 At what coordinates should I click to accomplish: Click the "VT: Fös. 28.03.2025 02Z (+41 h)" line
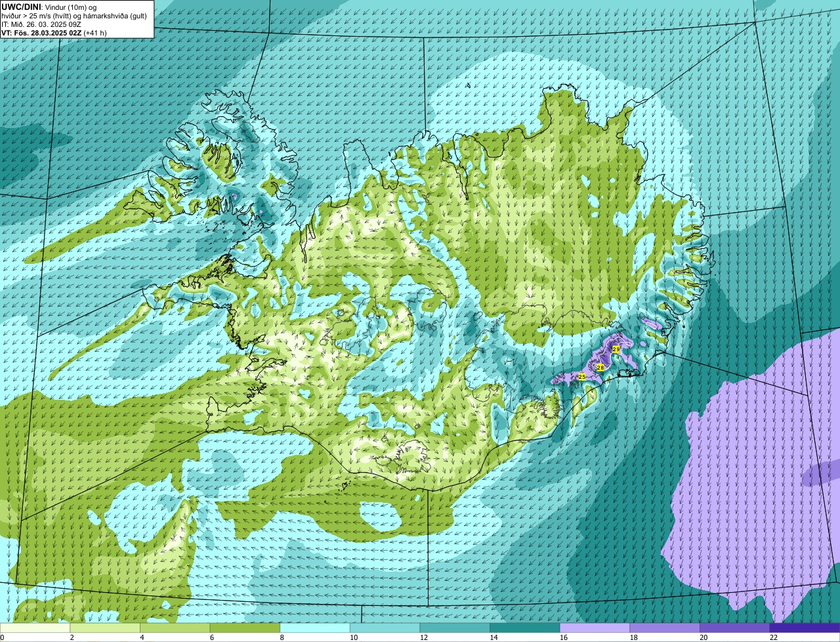pyautogui.click(x=54, y=33)
